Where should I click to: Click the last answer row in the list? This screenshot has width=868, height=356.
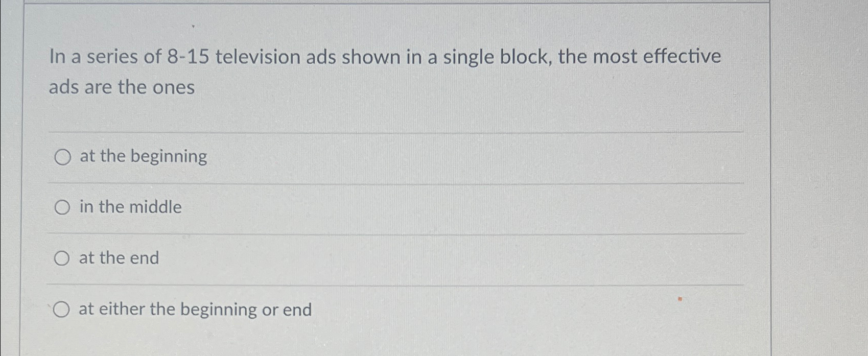click(x=358, y=310)
